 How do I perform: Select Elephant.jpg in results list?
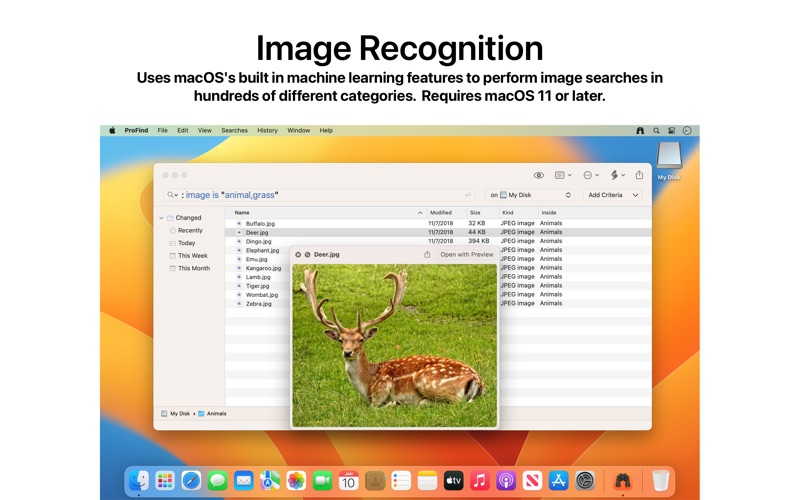click(262, 250)
